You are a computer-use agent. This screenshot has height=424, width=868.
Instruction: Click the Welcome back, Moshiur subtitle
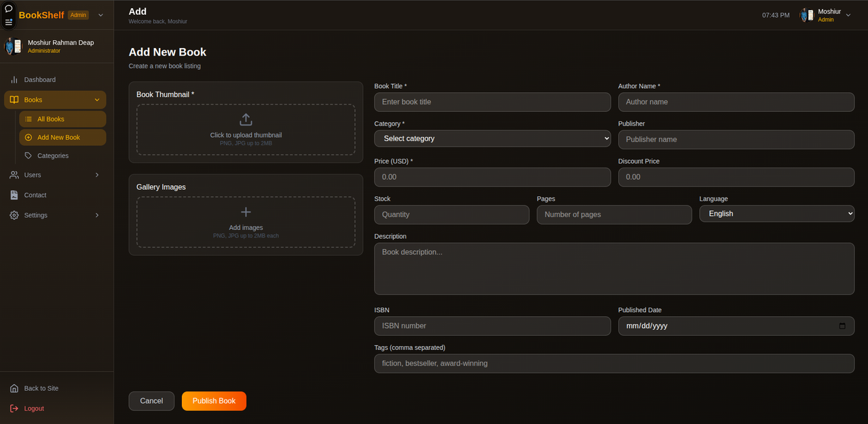coord(157,22)
